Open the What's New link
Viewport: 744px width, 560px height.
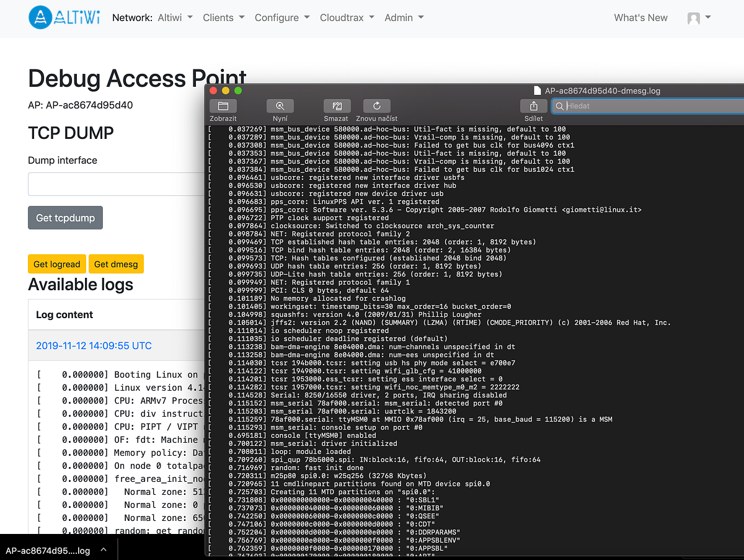point(640,17)
